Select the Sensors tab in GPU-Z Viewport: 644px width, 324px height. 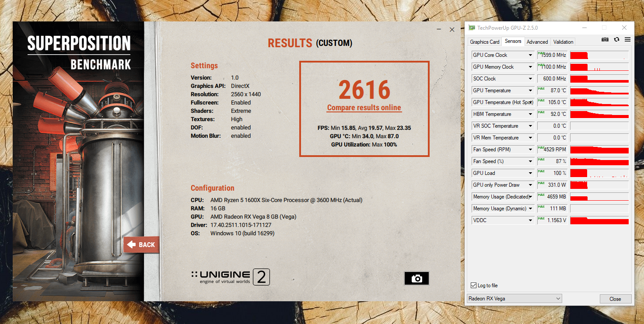[x=513, y=41]
